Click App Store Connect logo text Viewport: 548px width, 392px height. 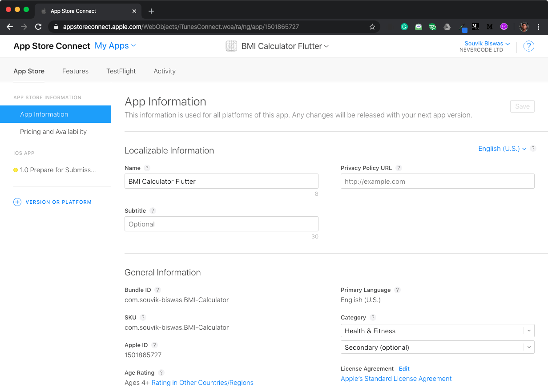[52, 46]
